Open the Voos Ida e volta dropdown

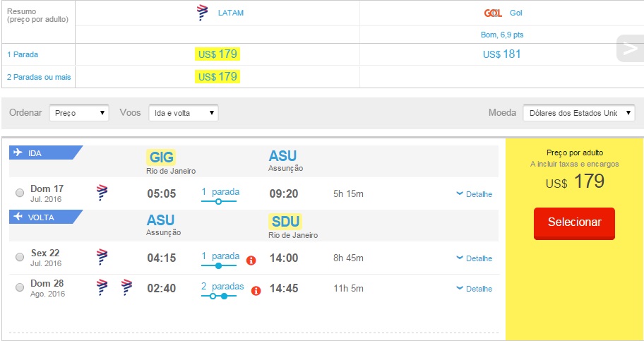183,113
